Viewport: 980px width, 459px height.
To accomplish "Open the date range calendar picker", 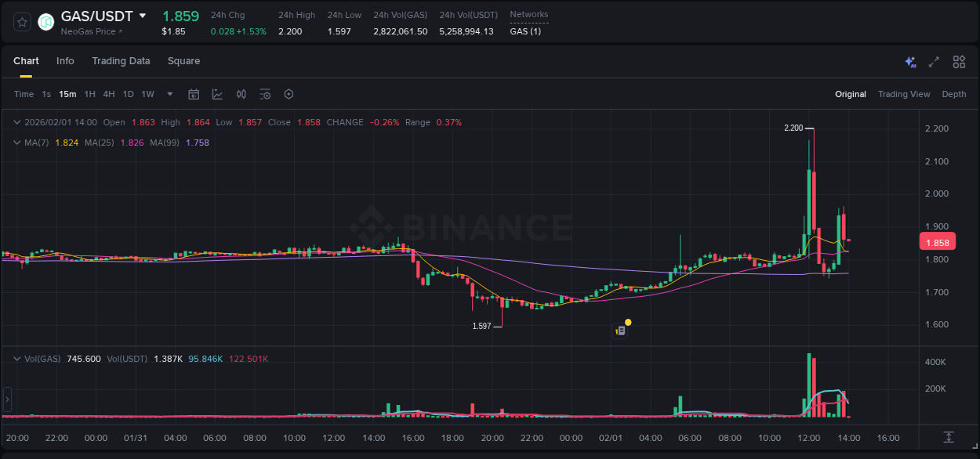I will pos(194,93).
